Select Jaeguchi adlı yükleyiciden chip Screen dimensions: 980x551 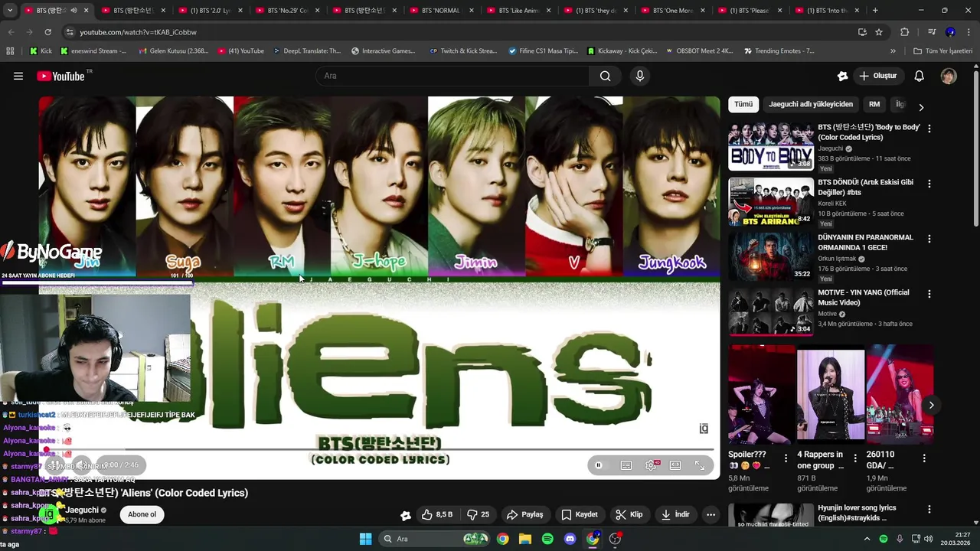(x=811, y=104)
